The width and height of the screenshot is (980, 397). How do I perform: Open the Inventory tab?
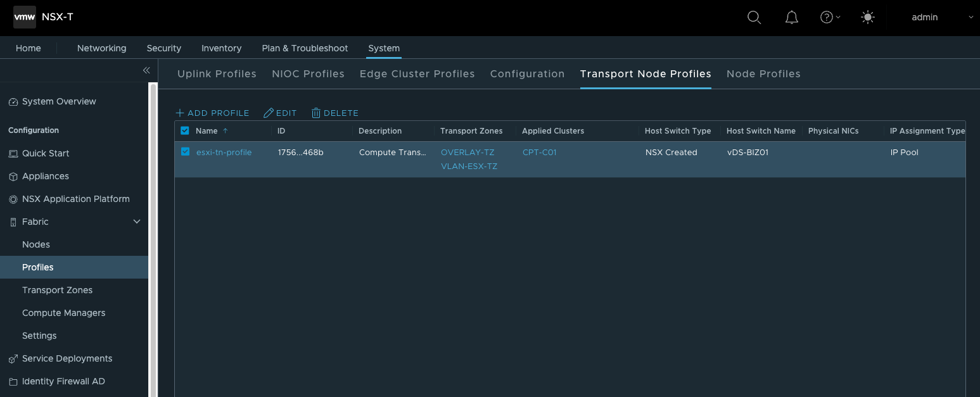pyautogui.click(x=222, y=48)
